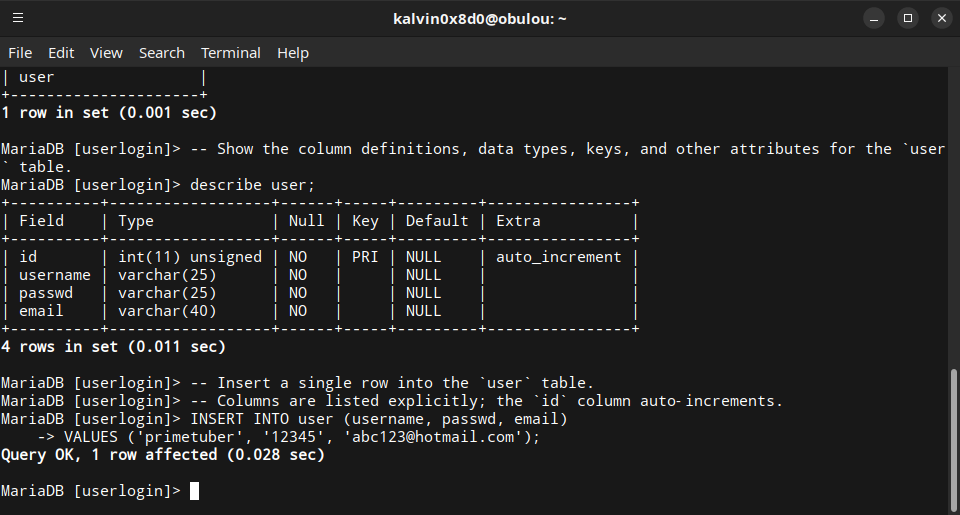This screenshot has width=960, height=515.
Task: Click the terminal scrollbar thumb
Action: [954, 440]
